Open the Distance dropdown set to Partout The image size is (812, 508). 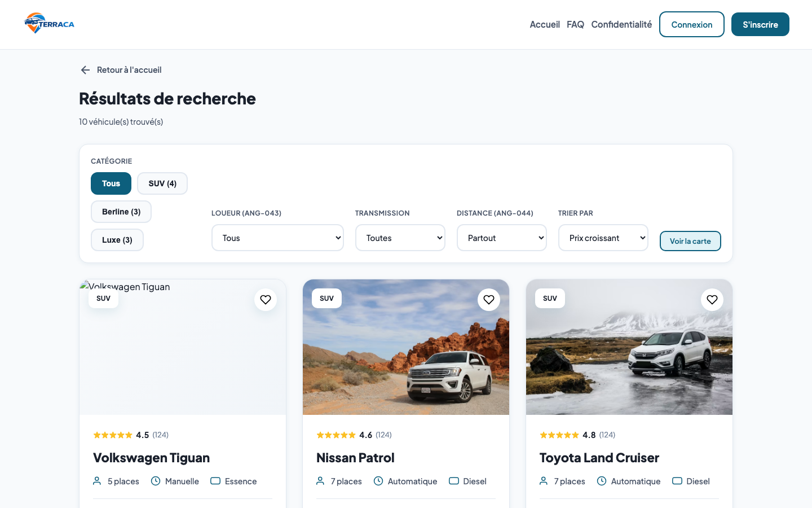[x=502, y=238]
